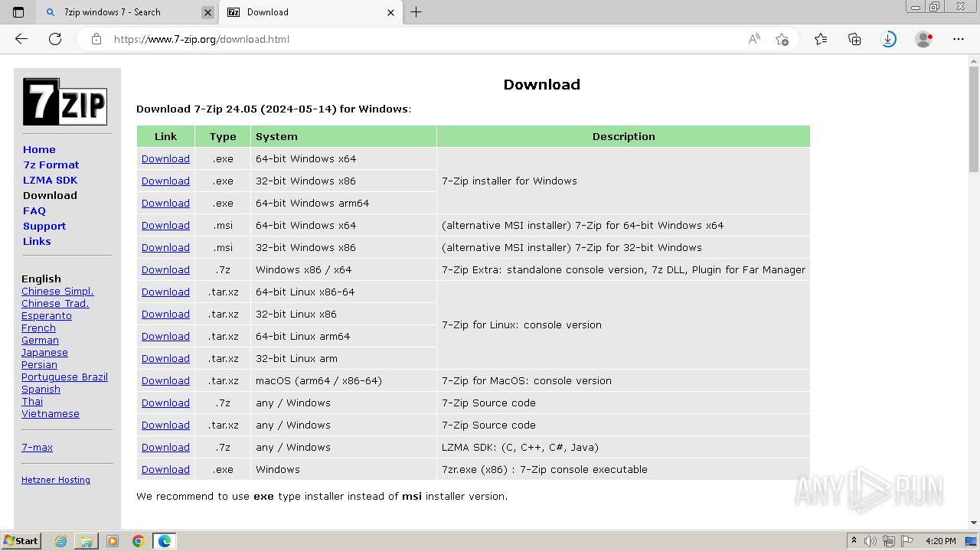Open Favorites list icon

(x=821, y=39)
